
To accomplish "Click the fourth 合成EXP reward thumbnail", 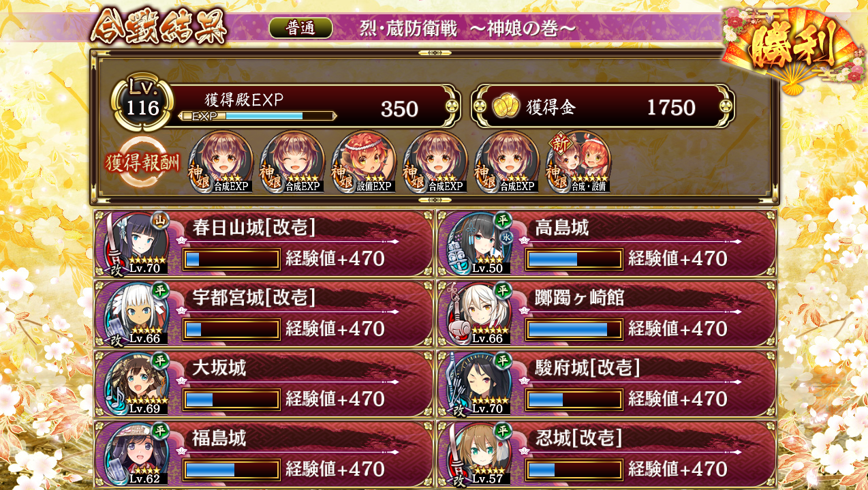I will (507, 162).
